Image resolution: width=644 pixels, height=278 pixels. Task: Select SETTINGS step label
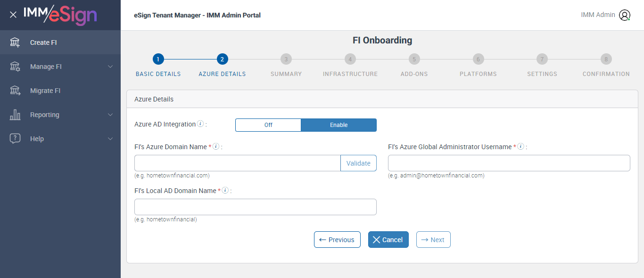(542, 74)
